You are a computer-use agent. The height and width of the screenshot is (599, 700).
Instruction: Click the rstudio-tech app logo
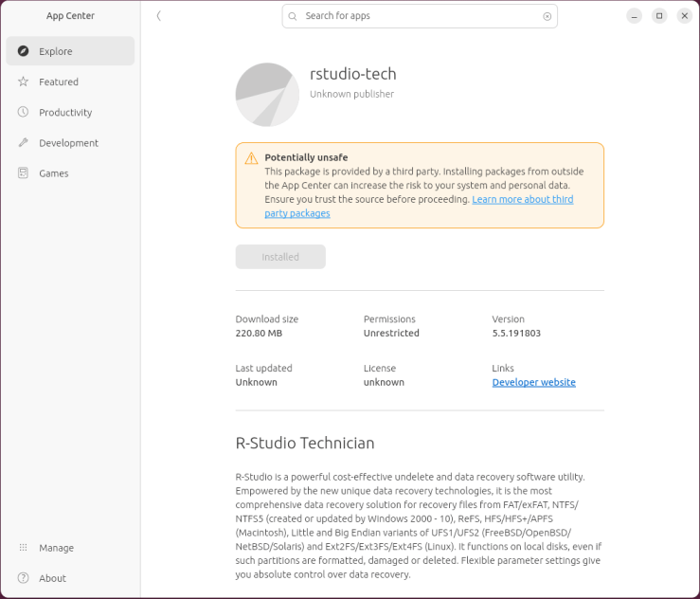[267, 95]
